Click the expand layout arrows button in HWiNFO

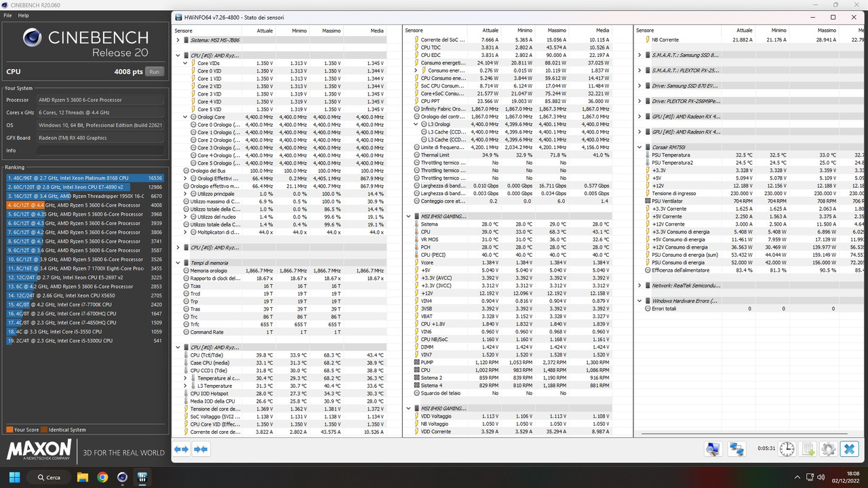pos(181,449)
